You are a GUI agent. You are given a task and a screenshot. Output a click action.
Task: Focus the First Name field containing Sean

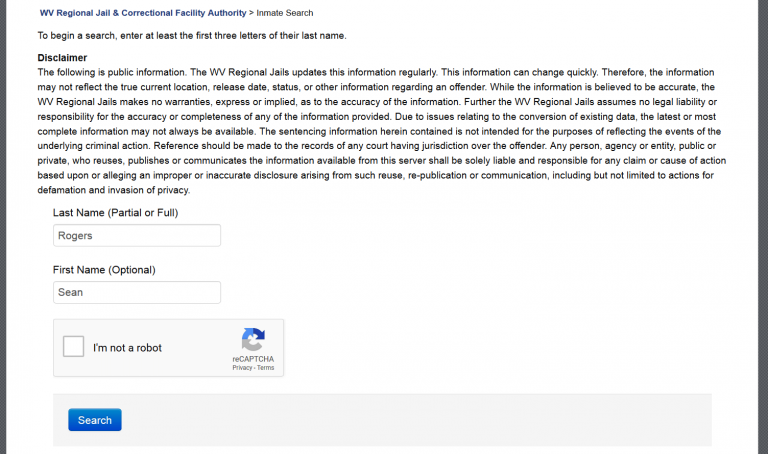pyautogui.click(x=137, y=292)
